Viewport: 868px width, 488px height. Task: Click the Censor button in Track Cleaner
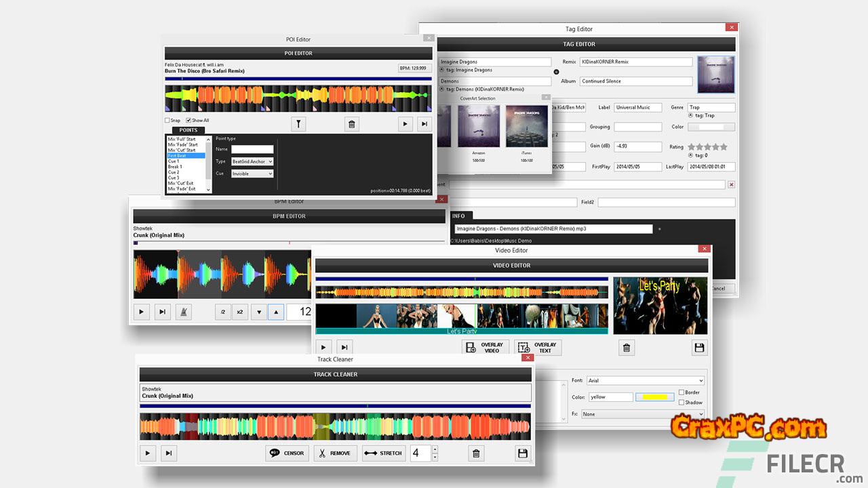click(288, 453)
